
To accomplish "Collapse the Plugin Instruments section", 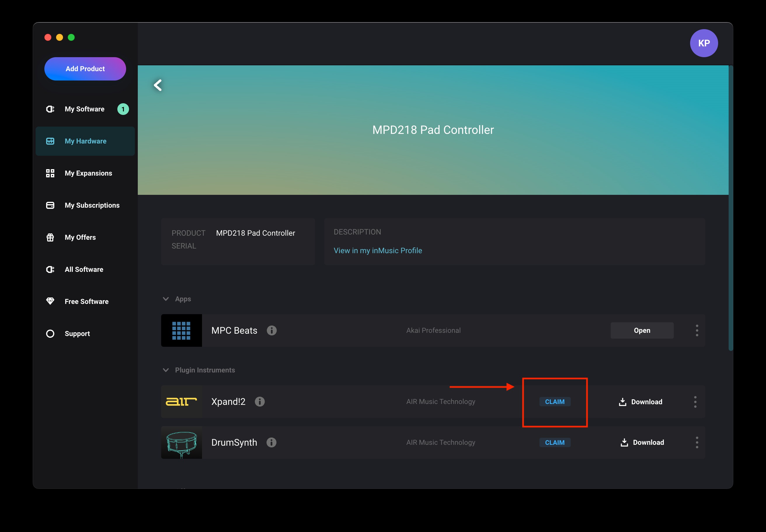I will tap(166, 370).
